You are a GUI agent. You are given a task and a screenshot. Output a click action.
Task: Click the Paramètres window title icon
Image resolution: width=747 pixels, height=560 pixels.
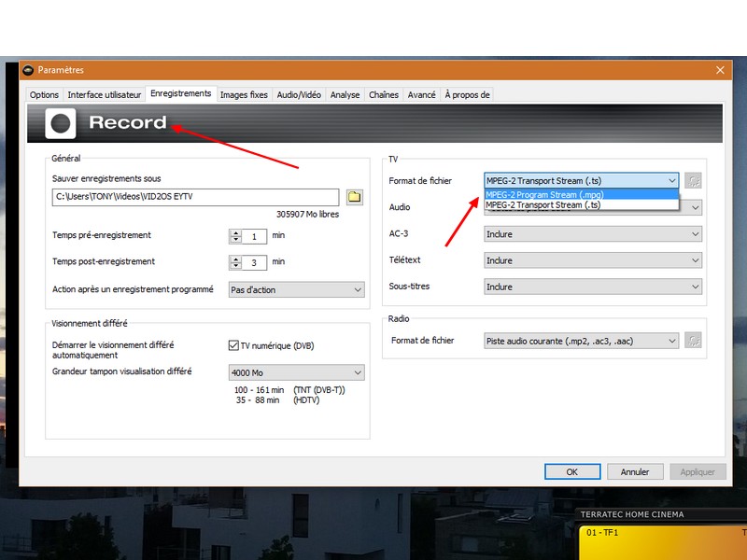click(28, 70)
